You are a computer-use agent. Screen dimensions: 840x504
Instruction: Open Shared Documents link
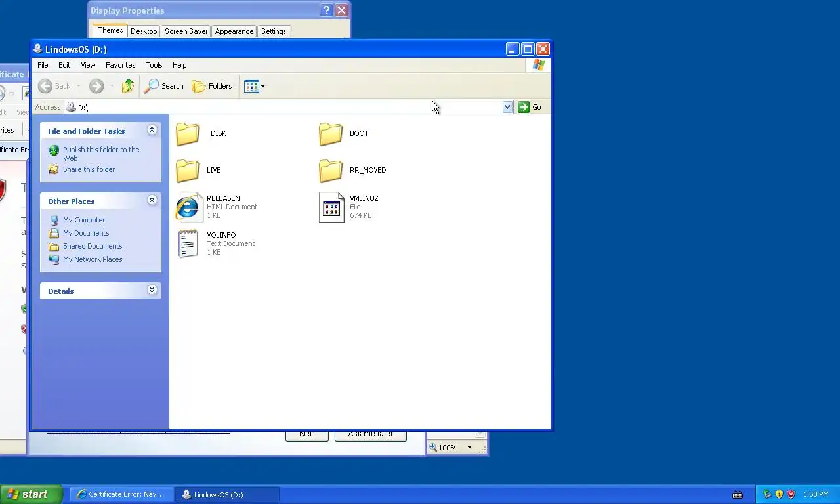pos(93,246)
